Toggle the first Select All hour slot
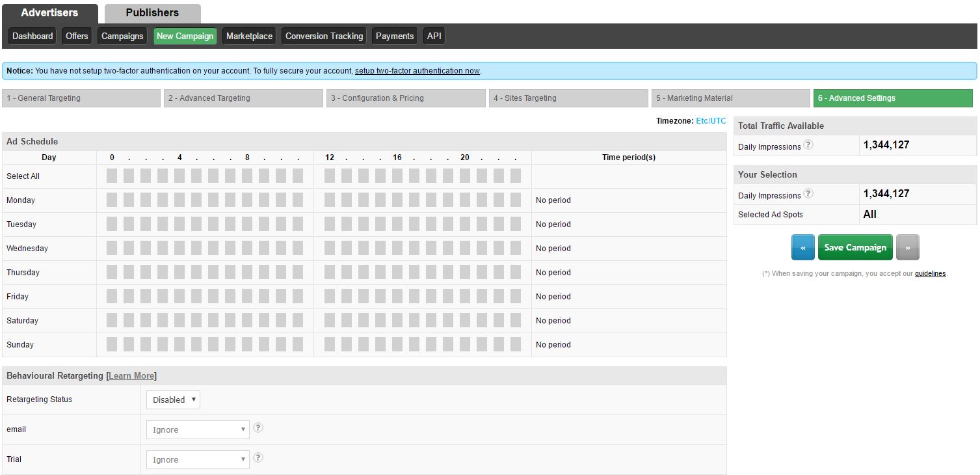Screen dimensions: 980x475 112,176
